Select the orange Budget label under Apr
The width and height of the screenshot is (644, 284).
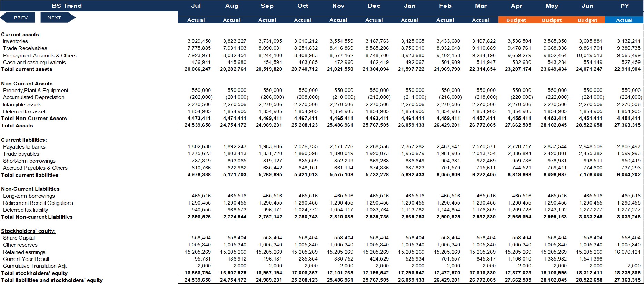tap(516, 20)
